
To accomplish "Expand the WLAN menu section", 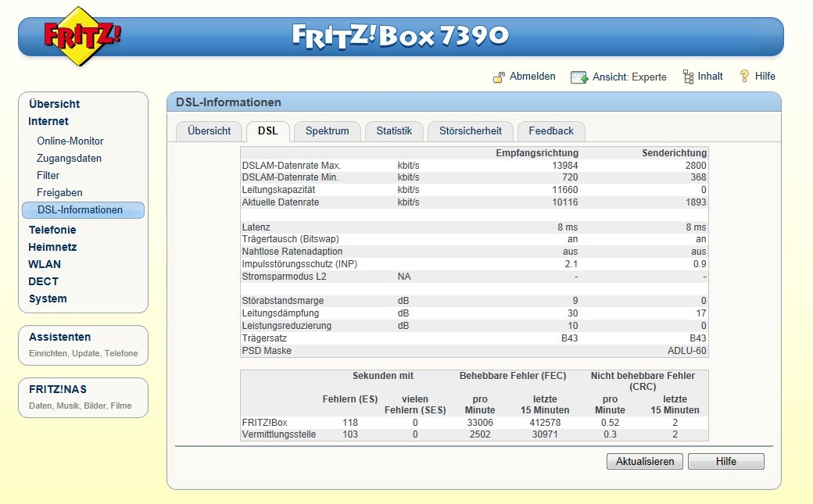I will coord(45,264).
